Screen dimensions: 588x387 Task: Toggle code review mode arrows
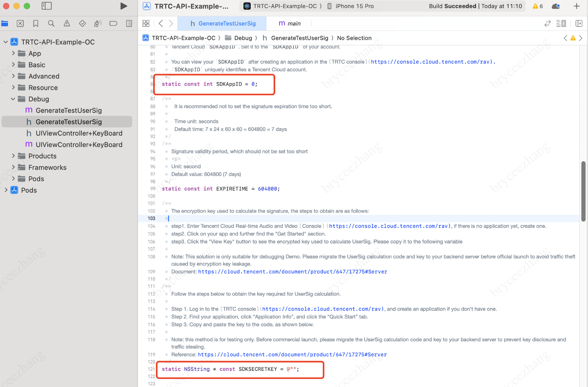[547, 24]
